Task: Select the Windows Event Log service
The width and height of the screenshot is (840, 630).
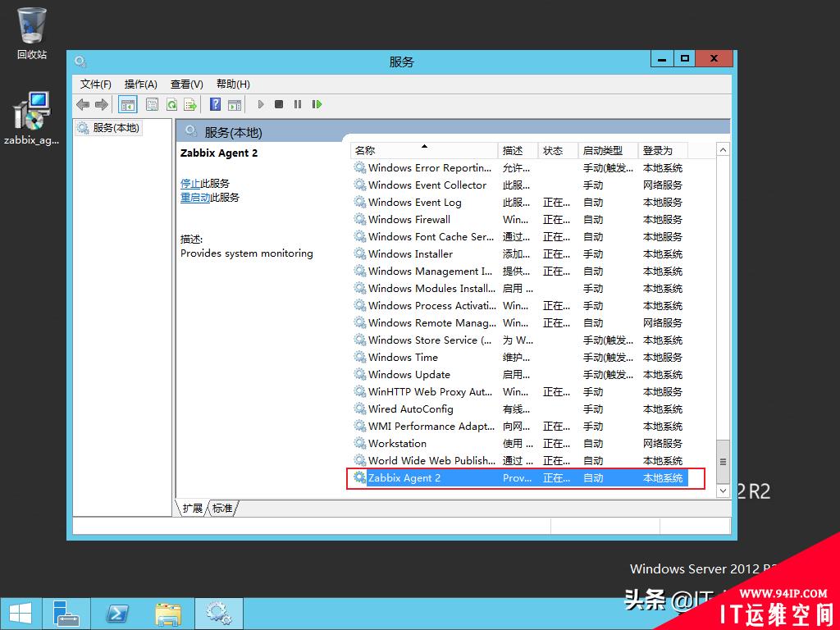Action: [x=518, y=202]
